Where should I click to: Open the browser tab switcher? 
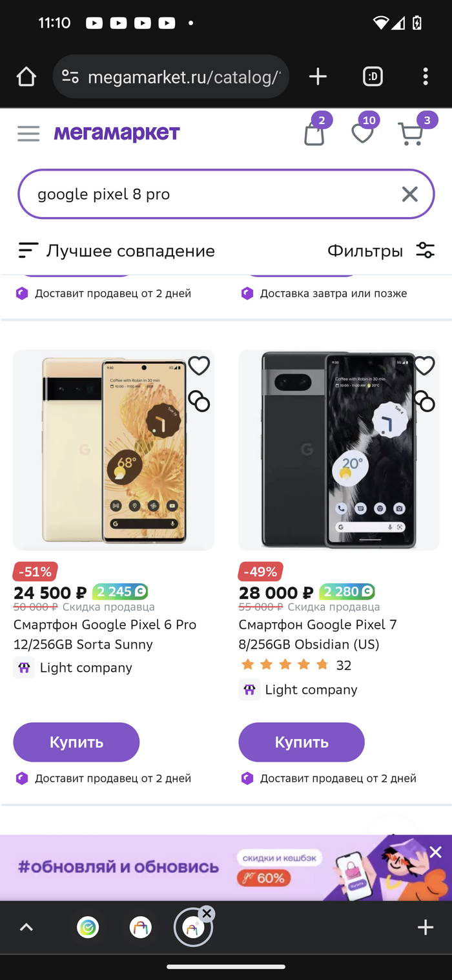[x=373, y=77]
